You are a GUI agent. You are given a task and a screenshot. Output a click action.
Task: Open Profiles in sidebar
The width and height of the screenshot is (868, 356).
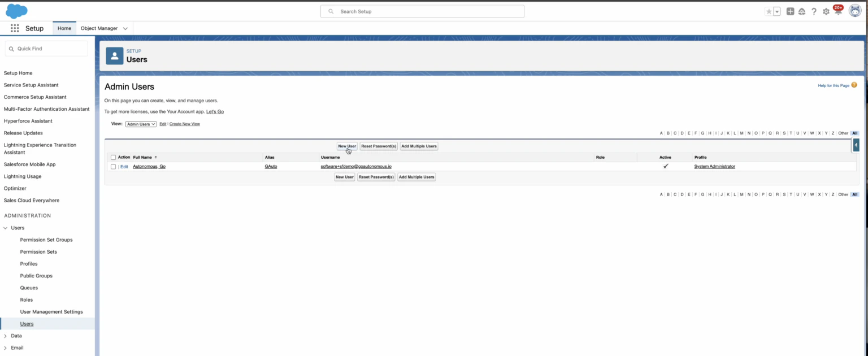pos(29,264)
